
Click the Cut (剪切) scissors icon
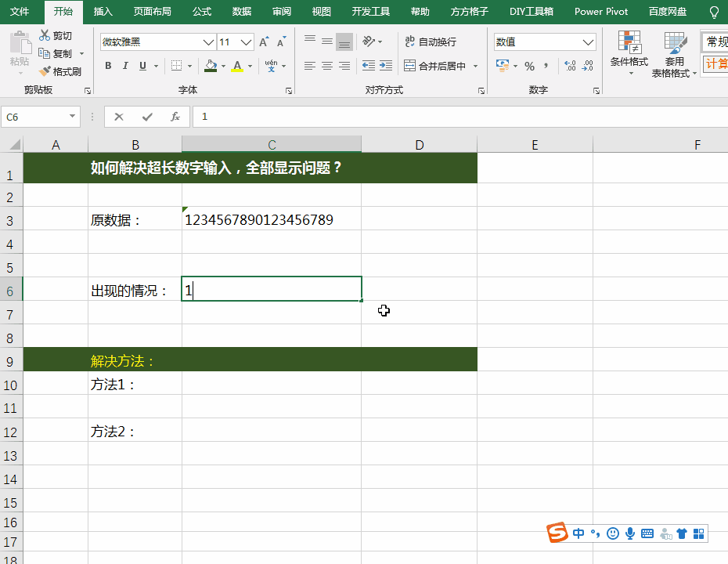[x=45, y=35]
